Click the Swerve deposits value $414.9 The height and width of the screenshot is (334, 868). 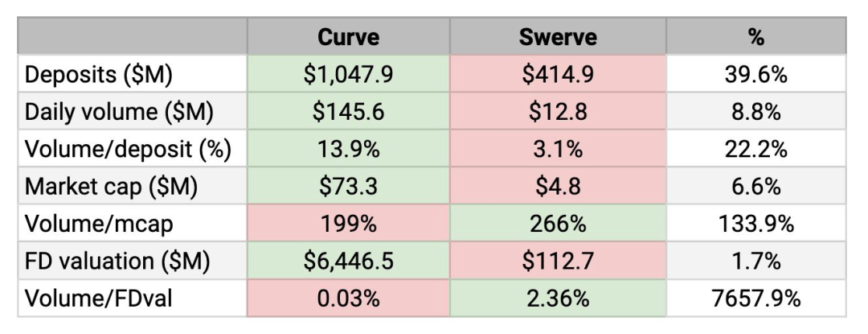(x=558, y=74)
